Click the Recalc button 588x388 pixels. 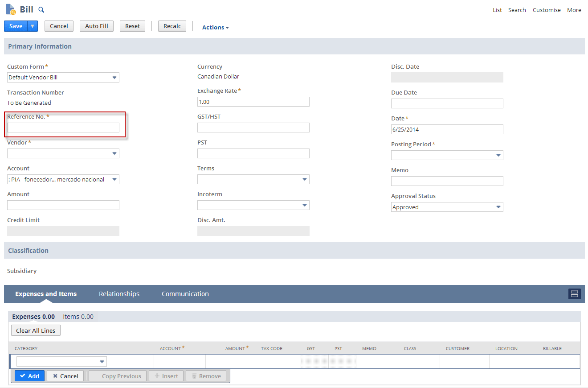pyautogui.click(x=172, y=26)
